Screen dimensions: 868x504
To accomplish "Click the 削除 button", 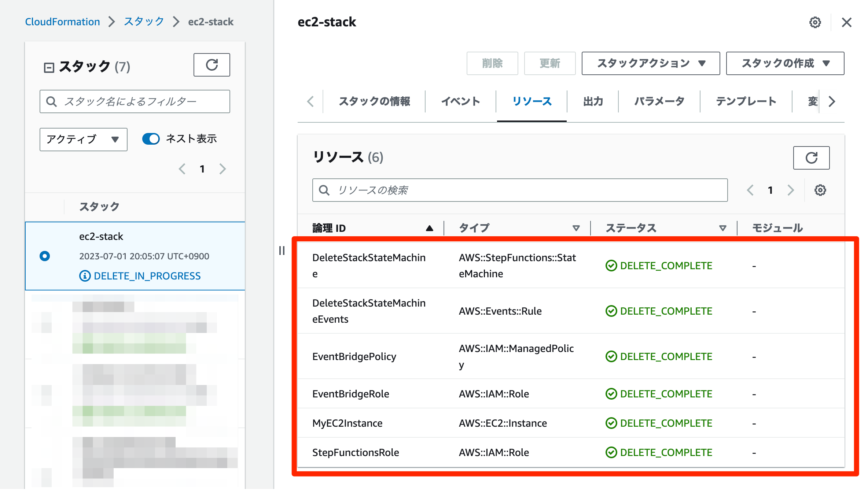I will [x=492, y=63].
